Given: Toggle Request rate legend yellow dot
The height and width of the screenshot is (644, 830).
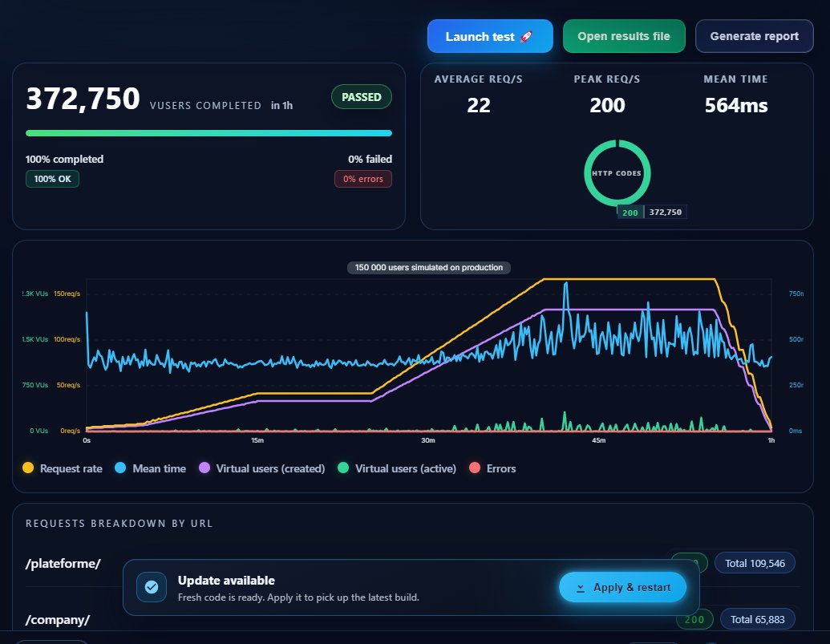Looking at the screenshot, I should pos(28,468).
